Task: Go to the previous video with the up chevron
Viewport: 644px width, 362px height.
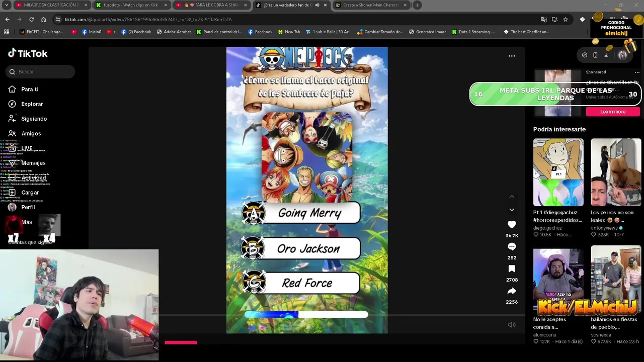Action: coord(512,197)
